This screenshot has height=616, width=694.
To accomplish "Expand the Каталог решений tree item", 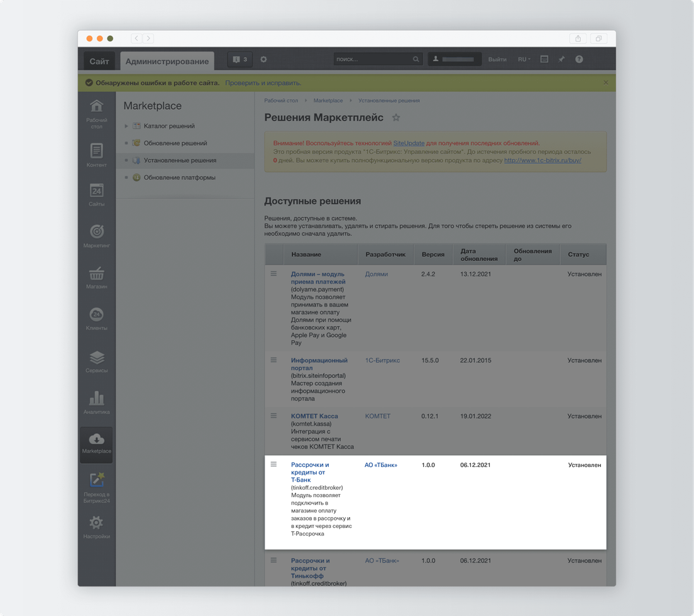I will pyautogui.click(x=126, y=126).
